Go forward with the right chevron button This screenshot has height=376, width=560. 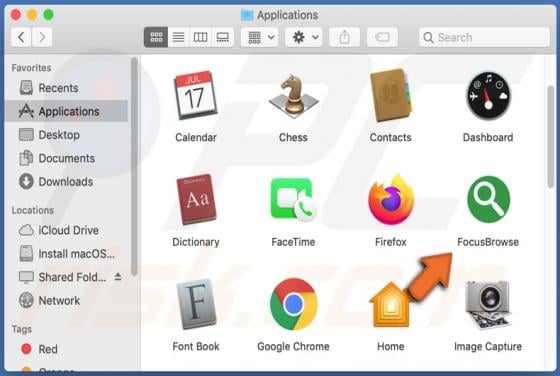[x=42, y=37]
